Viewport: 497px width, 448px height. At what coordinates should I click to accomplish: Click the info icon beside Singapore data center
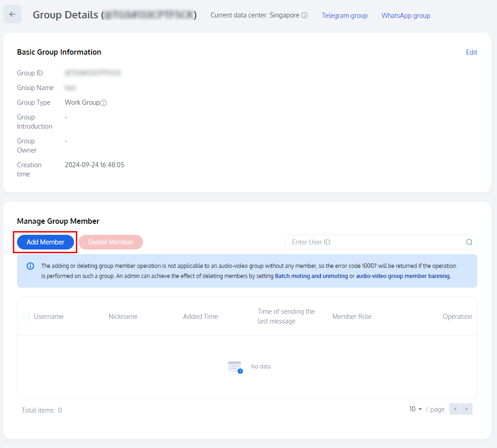[x=304, y=15]
